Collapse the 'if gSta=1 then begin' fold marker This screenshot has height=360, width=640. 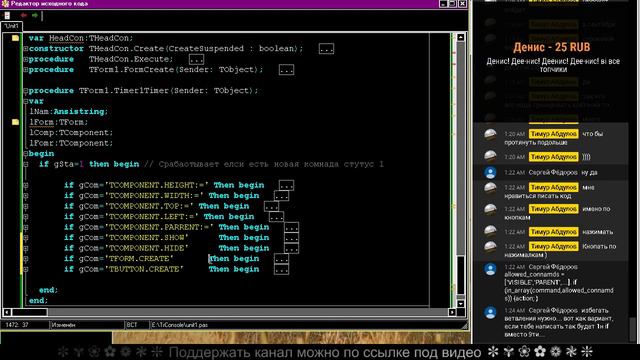(26, 164)
